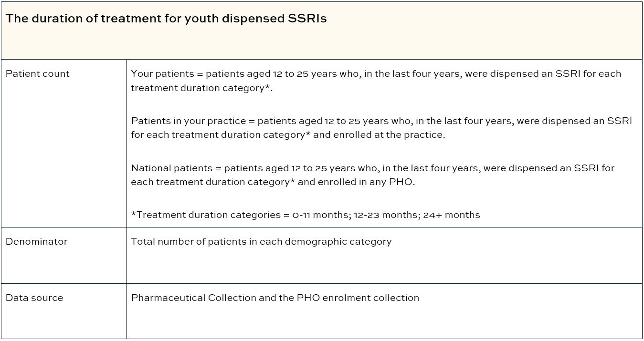Viewport: 644px width, 341px height.
Task: Click the table title about youth dispensed SSRIs
Action: pos(166,19)
